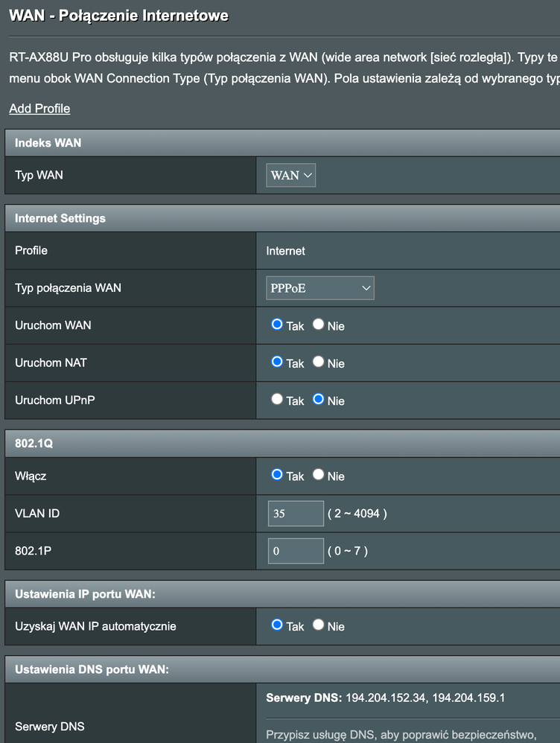Viewport: 560px width, 743px height.
Task: Click the Internet Settings section header
Action: point(60,218)
